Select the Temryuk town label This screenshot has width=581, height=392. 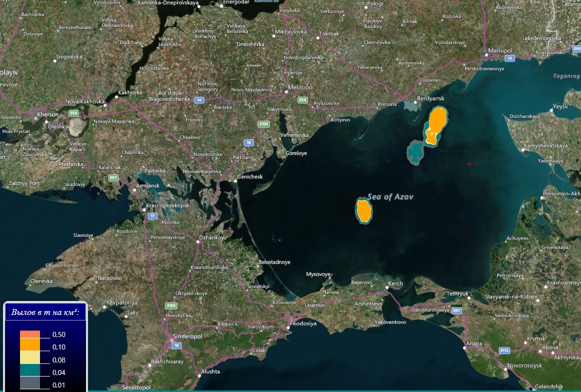(457, 293)
